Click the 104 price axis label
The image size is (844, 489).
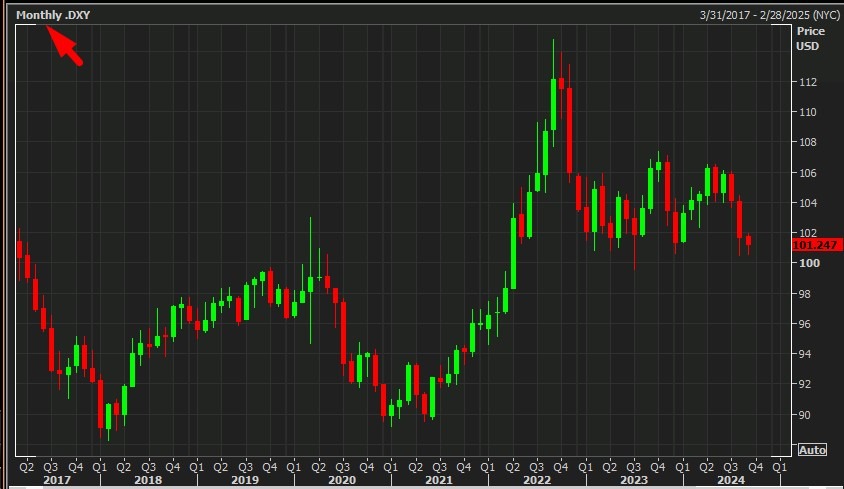pyautogui.click(x=808, y=203)
